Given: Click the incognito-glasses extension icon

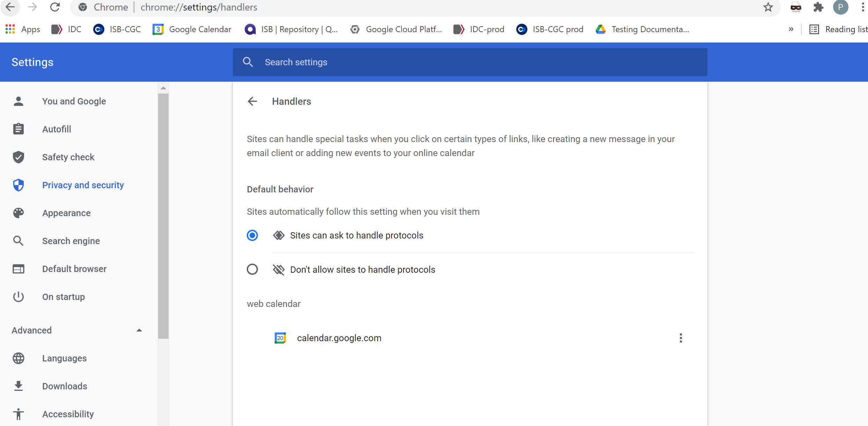Looking at the screenshot, I should [796, 7].
